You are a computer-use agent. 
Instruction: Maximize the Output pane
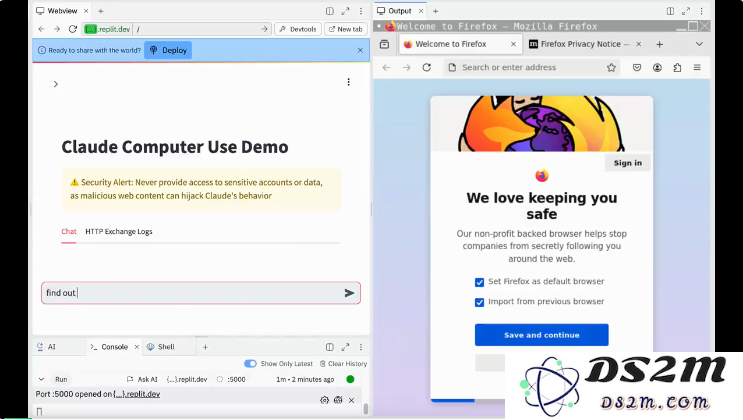686,11
